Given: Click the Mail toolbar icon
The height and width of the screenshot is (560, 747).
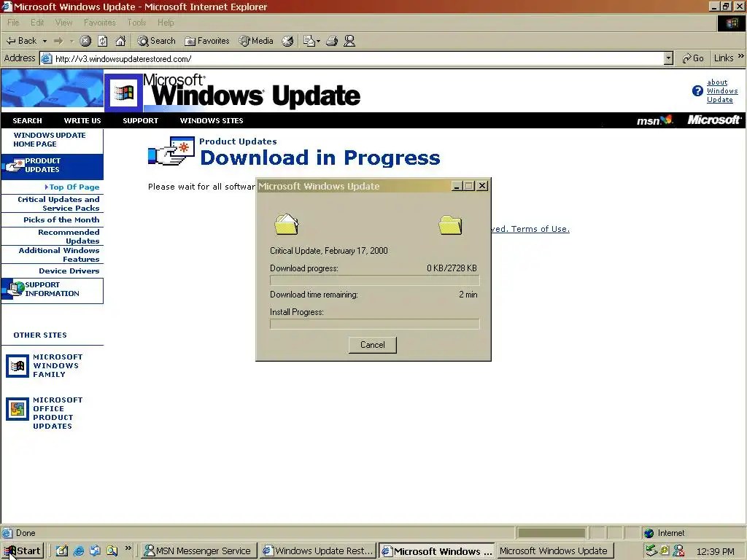Looking at the screenshot, I should point(309,41).
